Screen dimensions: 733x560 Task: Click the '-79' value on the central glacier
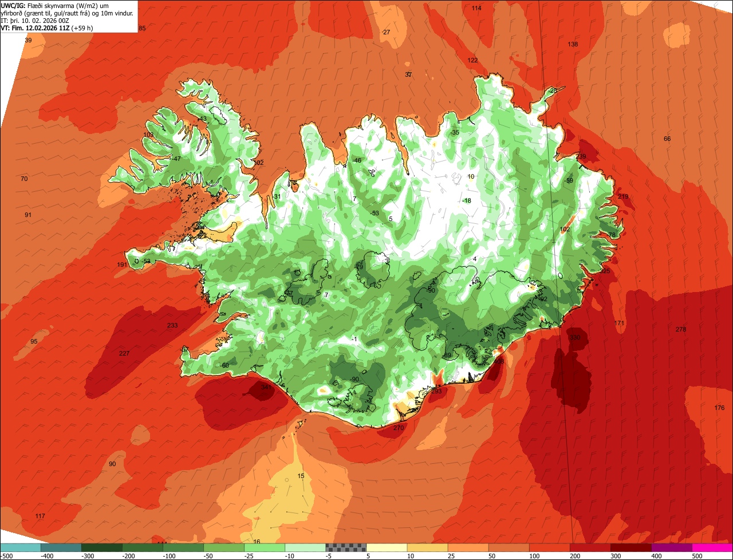[358, 267]
